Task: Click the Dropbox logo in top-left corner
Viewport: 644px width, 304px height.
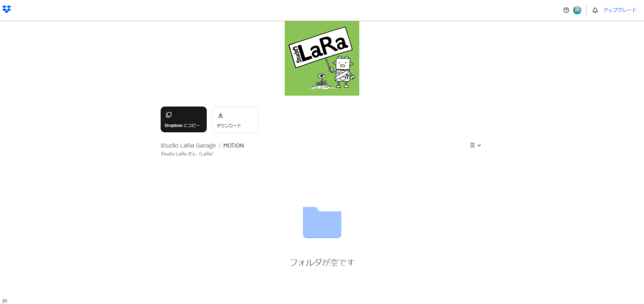Action: click(6, 9)
